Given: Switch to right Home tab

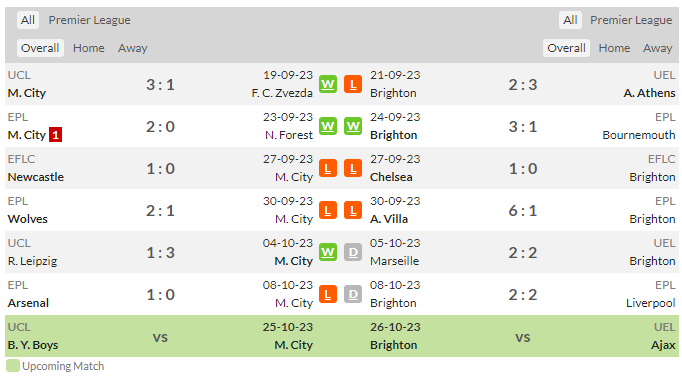Looking at the screenshot, I should [x=614, y=48].
